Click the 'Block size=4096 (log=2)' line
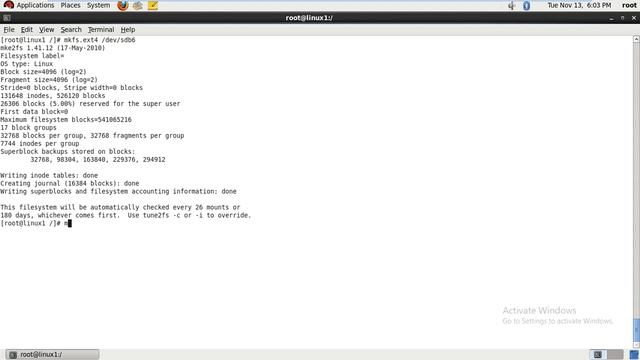Image resolution: width=640 pixels, height=360 pixels. tap(43, 72)
